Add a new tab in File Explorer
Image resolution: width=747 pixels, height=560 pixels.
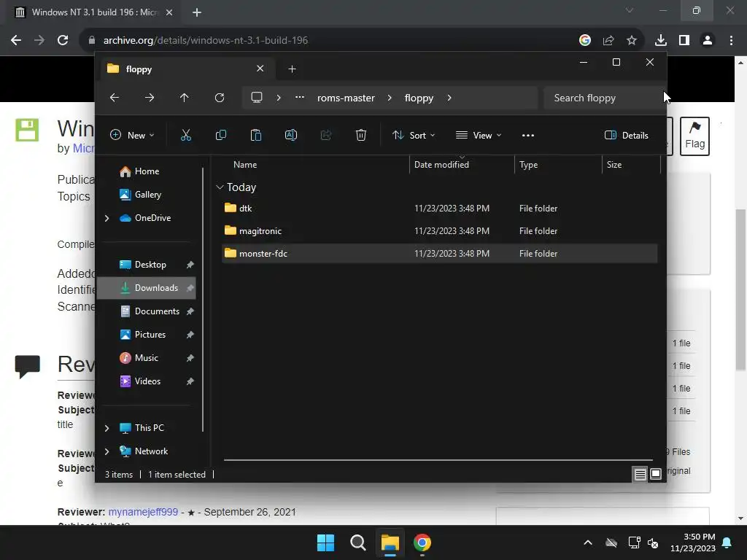[292, 69]
